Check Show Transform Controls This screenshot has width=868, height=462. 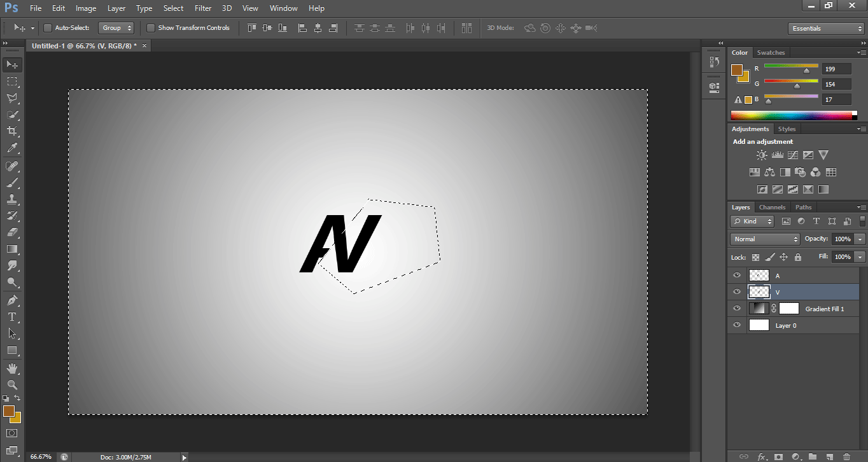pyautogui.click(x=150, y=27)
